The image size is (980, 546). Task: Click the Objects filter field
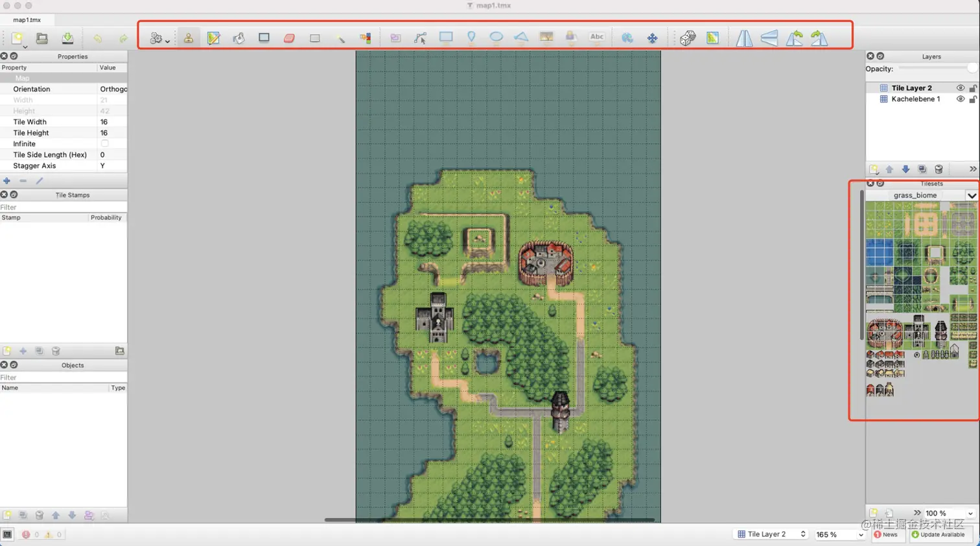pyautogui.click(x=64, y=377)
